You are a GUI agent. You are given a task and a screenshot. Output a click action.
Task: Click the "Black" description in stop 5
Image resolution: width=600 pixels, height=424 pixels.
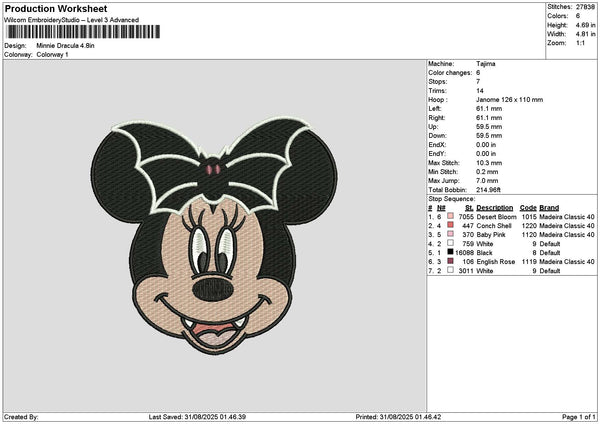[x=484, y=253]
